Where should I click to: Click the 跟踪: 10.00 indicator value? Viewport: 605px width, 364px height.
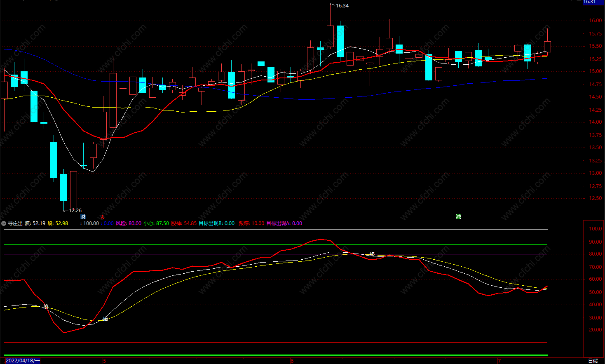[x=251, y=223]
